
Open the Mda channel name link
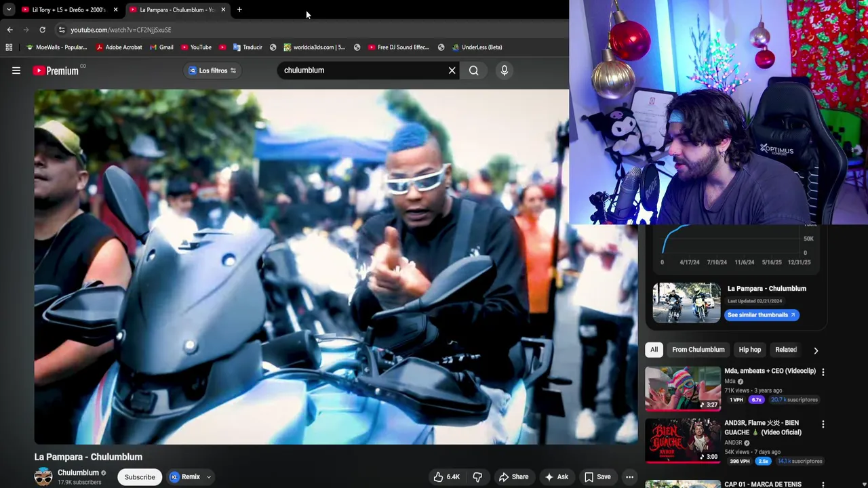(x=730, y=382)
